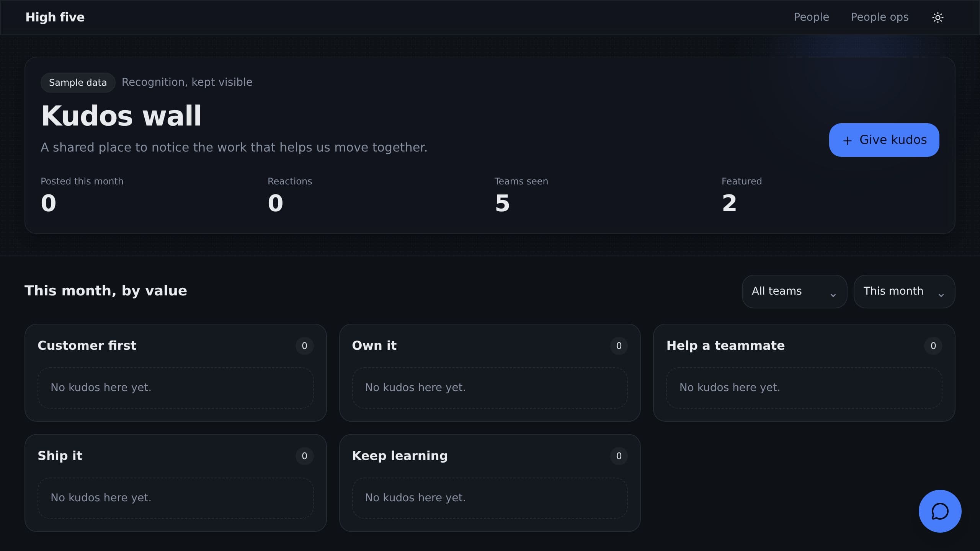Click the Ship it count badge
The image size is (980, 551).
point(304,456)
